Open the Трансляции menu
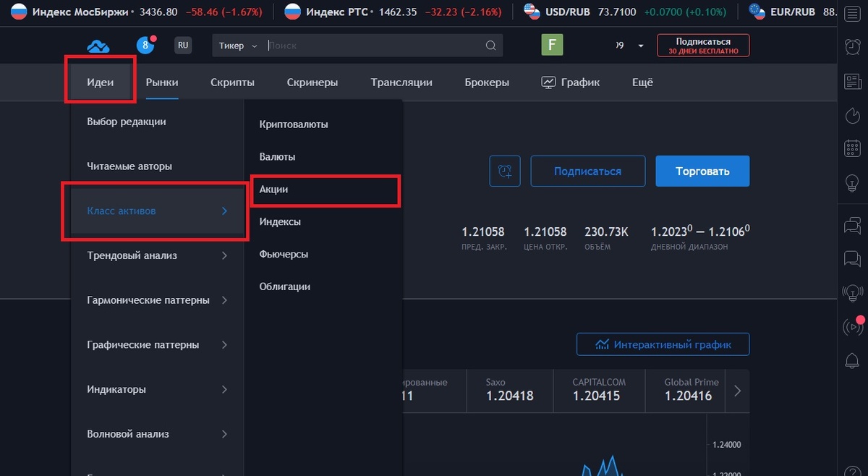 (x=401, y=82)
